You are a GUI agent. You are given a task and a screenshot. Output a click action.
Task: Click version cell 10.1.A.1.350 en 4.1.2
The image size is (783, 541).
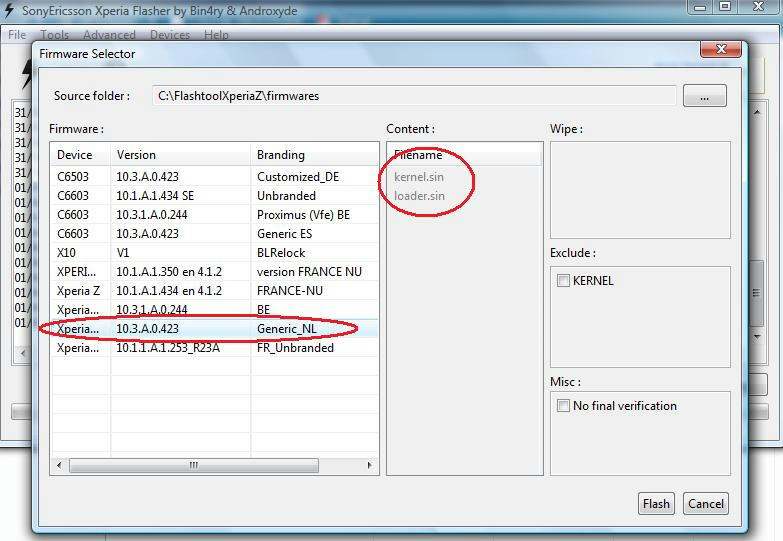tap(169, 272)
